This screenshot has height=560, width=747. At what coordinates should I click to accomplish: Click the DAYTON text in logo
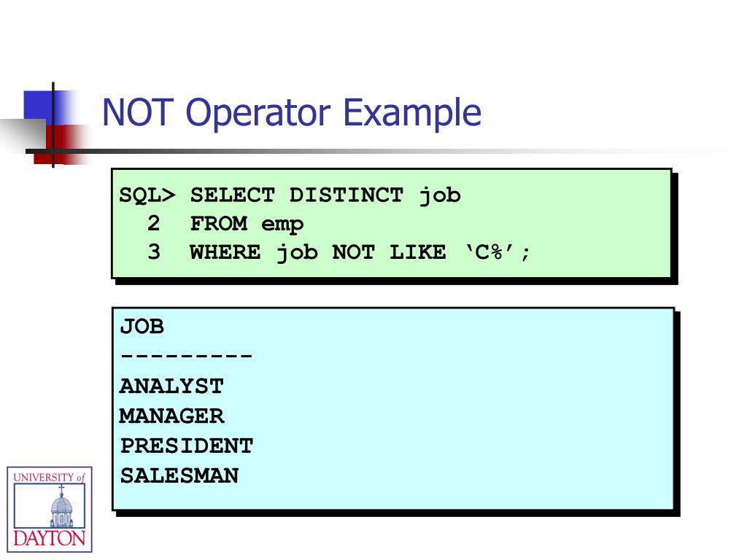[x=50, y=539]
